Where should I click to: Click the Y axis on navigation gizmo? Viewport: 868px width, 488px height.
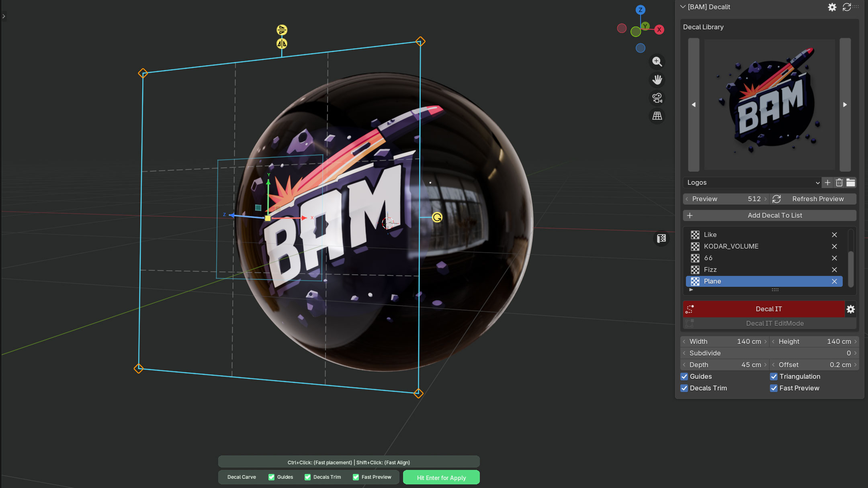tap(645, 26)
